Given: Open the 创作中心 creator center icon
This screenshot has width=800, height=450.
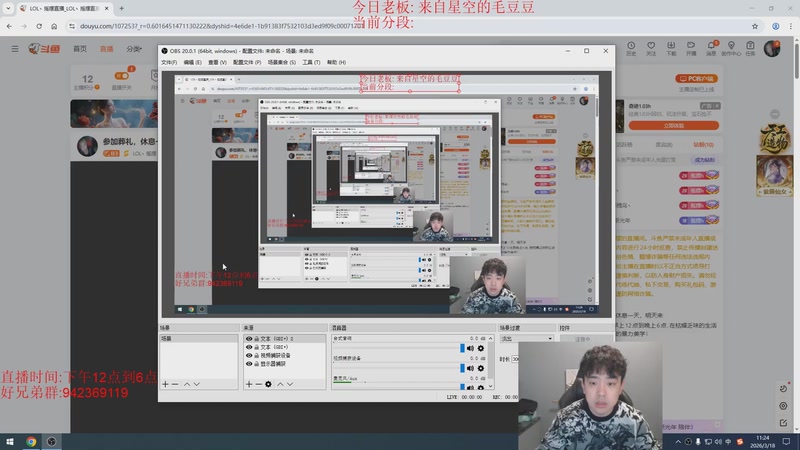Looking at the screenshot, I should pos(731,48).
